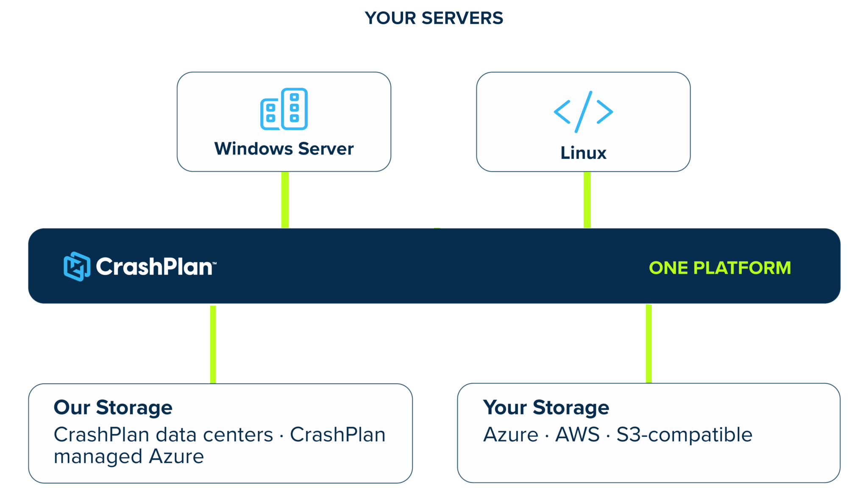Click the Azure option under Your Storage
Image resolution: width=868 pixels, height=488 pixels.
(511, 435)
